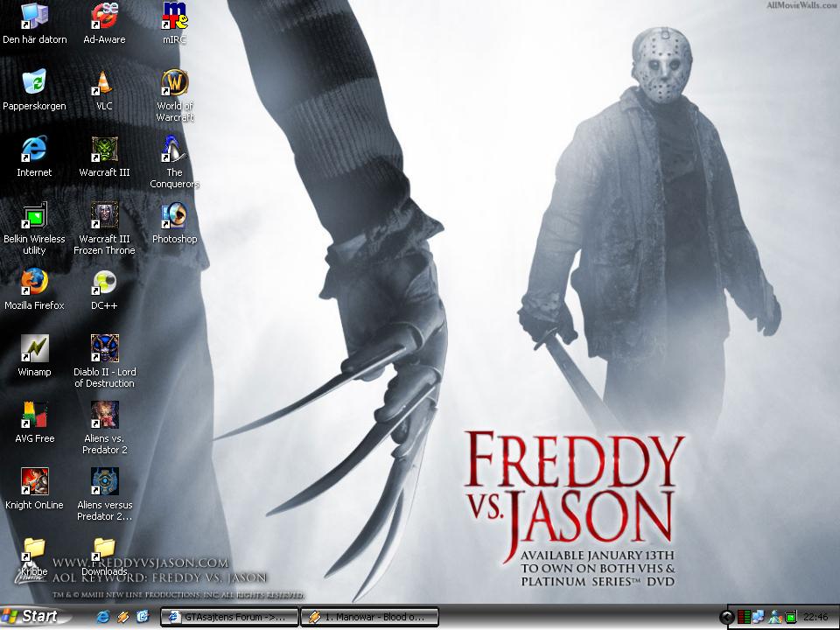Switch to the Manowar Winamp taskbar button

369,617
